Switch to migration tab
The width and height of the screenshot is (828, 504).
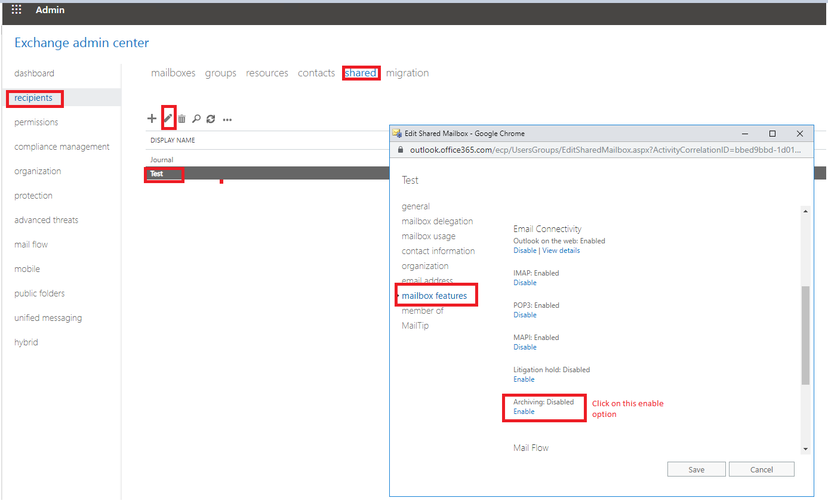(407, 73)
